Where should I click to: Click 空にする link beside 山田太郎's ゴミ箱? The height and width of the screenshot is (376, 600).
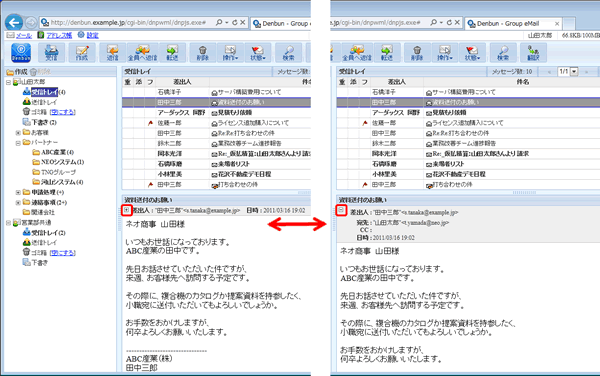pyautogui.click(x=63, y=112)
